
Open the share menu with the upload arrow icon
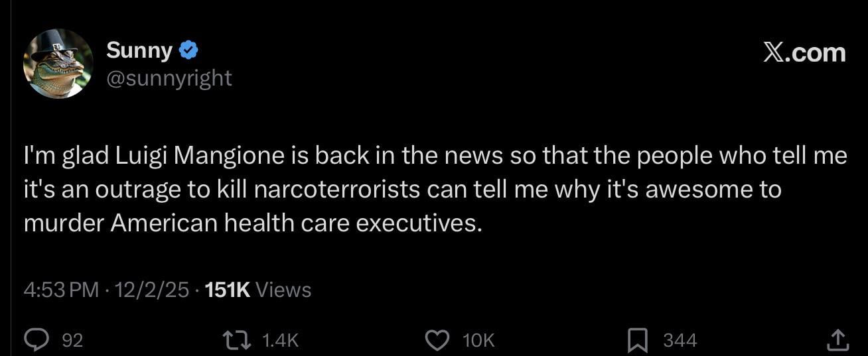(837, 340)
